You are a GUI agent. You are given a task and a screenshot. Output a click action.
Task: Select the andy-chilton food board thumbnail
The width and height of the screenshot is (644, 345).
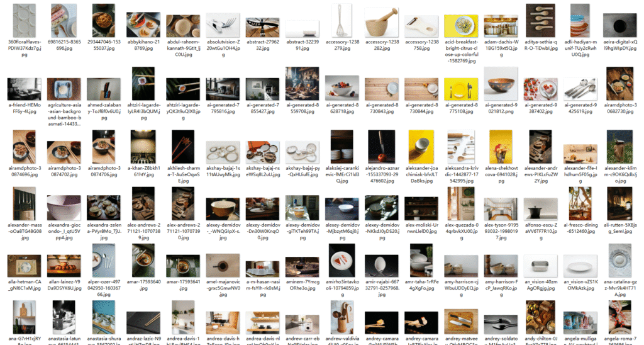tap(540, 317)
